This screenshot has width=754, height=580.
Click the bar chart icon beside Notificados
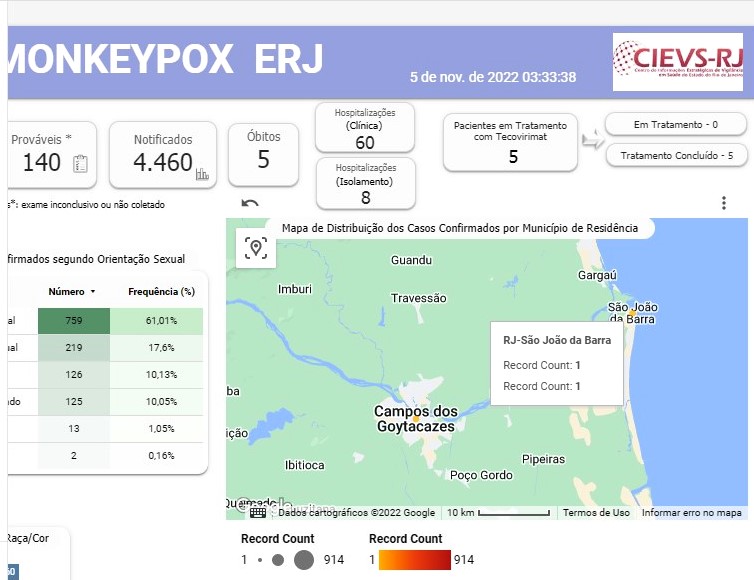[202, 174]
